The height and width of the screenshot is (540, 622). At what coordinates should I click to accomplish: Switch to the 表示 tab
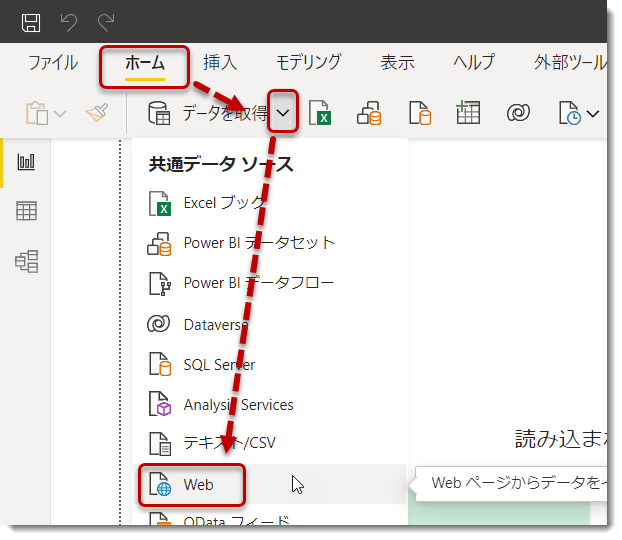click(x=397, y=63)
